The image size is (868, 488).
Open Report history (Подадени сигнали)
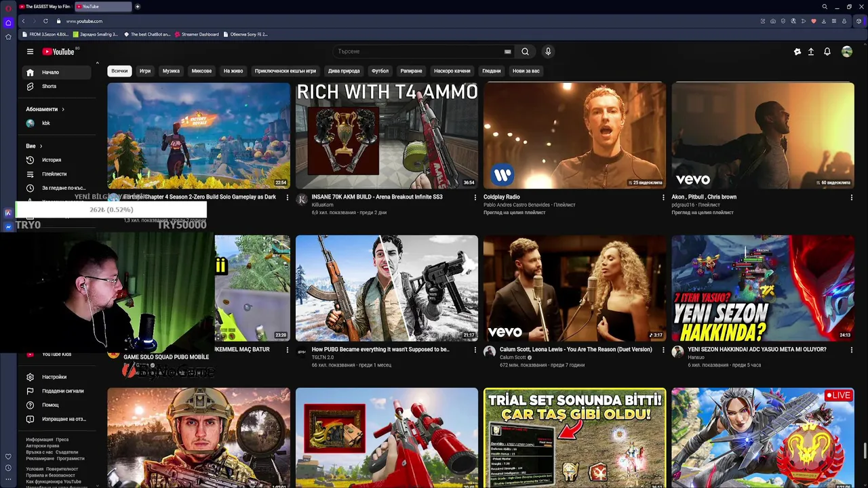[x=57, y=391]
